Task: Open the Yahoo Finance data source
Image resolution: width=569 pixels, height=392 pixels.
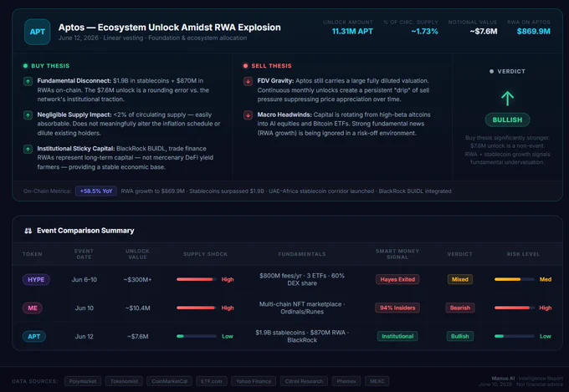Action: point(254,381)
